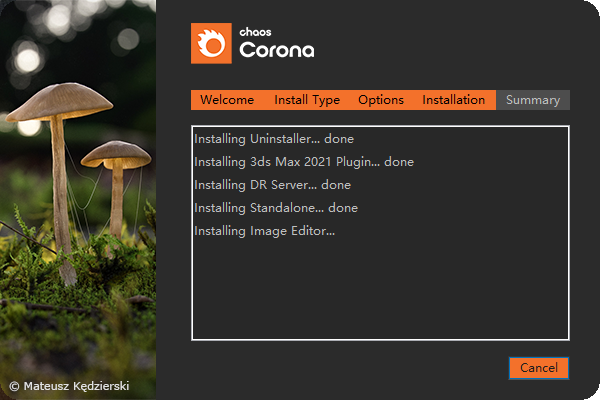Go to the Summary step tab
Viewport: 600px width, 400px height.
(533, 100)
